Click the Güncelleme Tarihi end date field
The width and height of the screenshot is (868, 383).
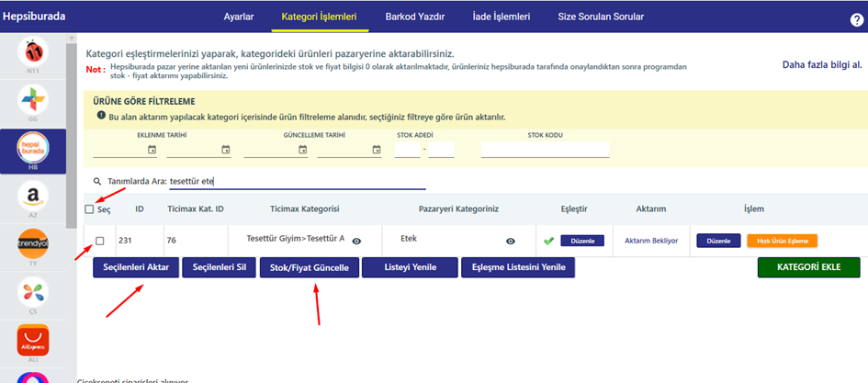point(349,150)
